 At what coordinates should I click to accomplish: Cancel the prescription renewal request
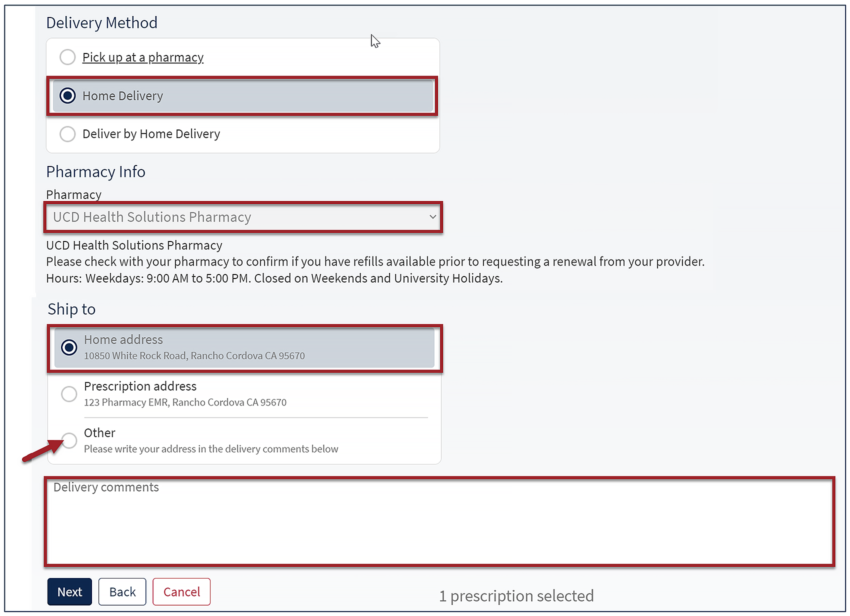point(181,592)
